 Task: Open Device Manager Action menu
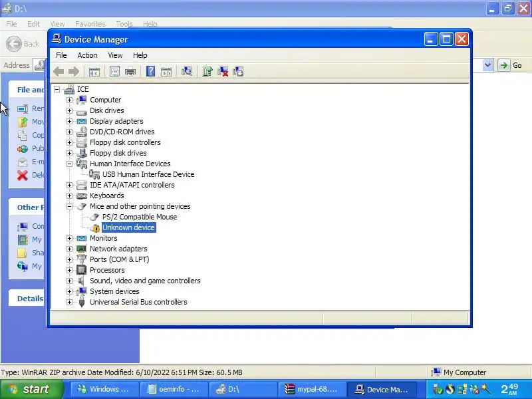point(87,55)
